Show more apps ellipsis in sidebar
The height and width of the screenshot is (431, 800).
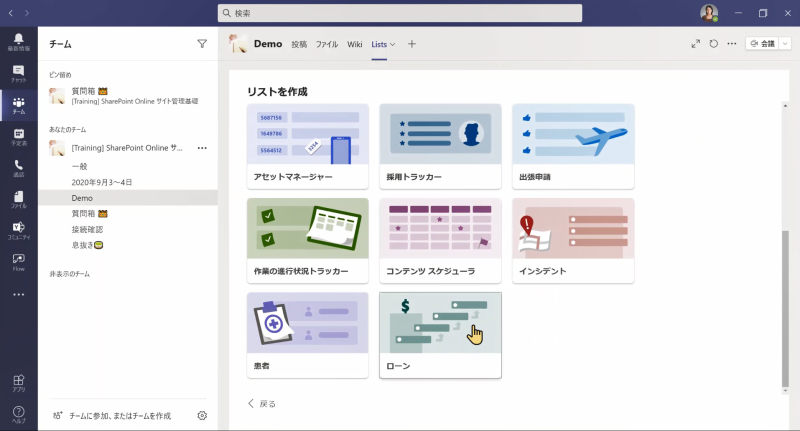(x=18, y=294)
